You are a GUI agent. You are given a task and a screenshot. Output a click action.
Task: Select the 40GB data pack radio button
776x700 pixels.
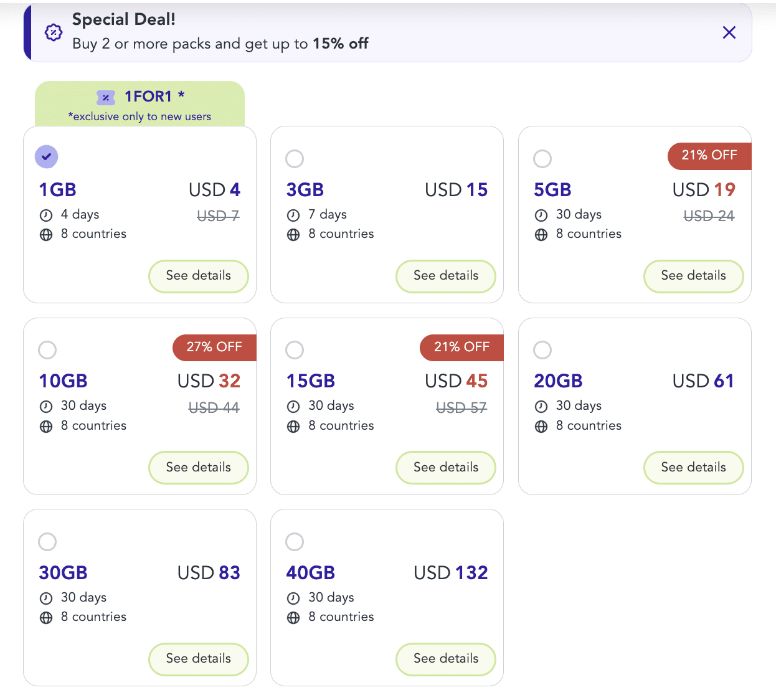click(x=295, y=542)
